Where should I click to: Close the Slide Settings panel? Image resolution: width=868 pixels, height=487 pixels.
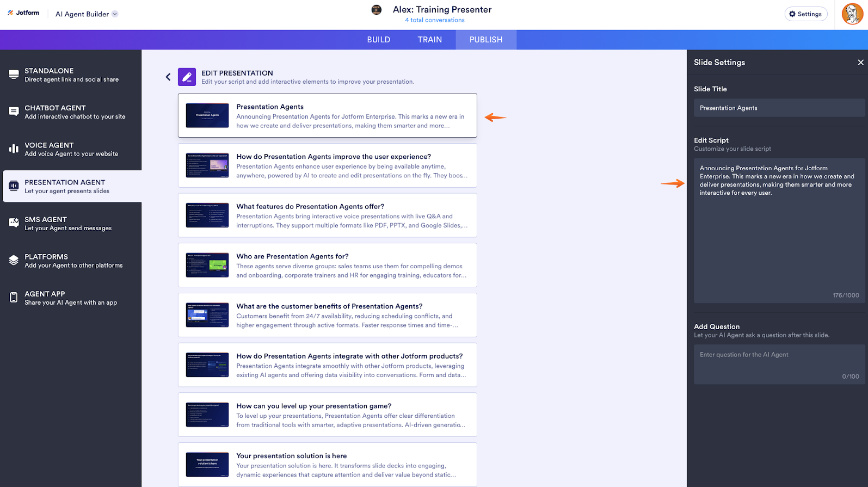click(860, 63)
